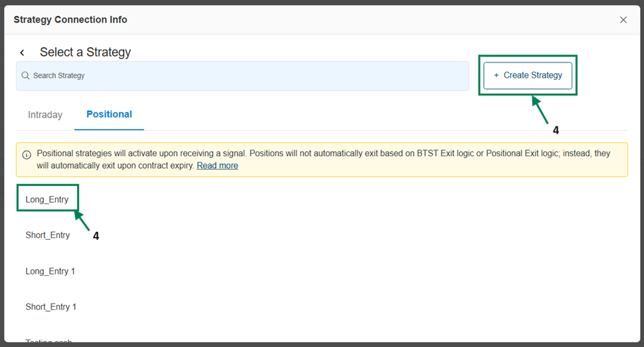Click the green arrow pointing at Create Strategy
Image resolution: width=644 pixels, height=347 pixels.
539,110
